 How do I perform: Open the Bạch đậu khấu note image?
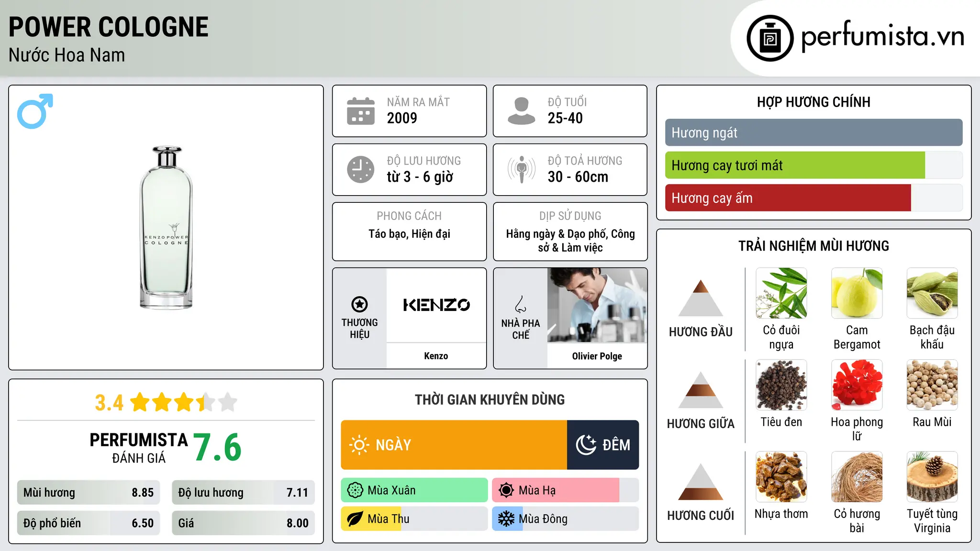click(932, 293)
